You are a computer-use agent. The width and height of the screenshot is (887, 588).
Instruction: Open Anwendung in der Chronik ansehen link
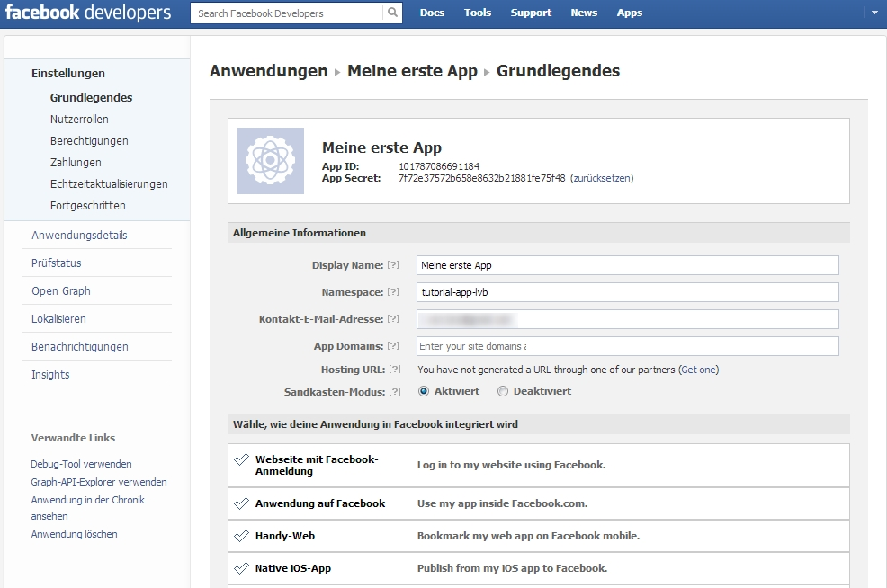pyautogui.click(x=87, y=508)
